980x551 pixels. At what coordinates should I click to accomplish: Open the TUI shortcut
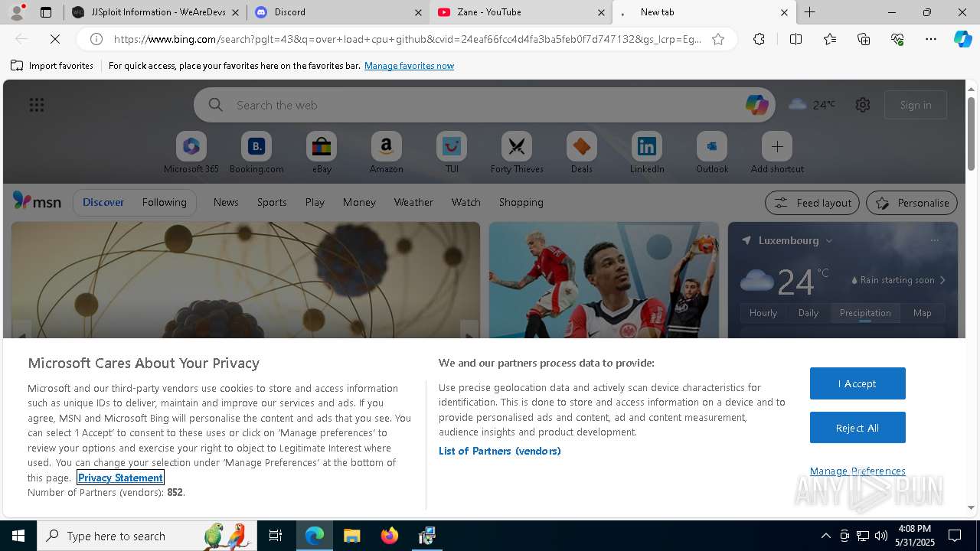tap(452, 152)
